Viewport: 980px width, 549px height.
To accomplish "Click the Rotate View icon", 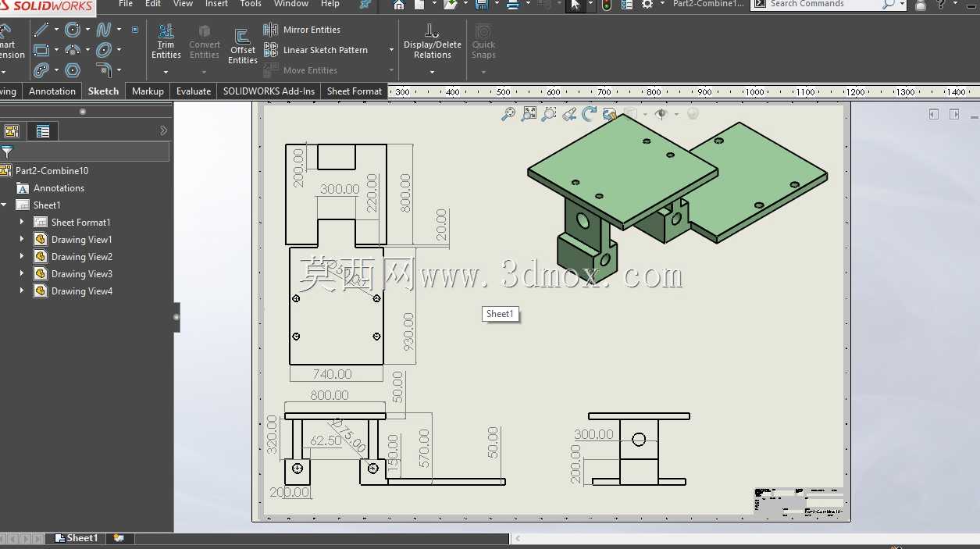I will click(x=590, y=114).
